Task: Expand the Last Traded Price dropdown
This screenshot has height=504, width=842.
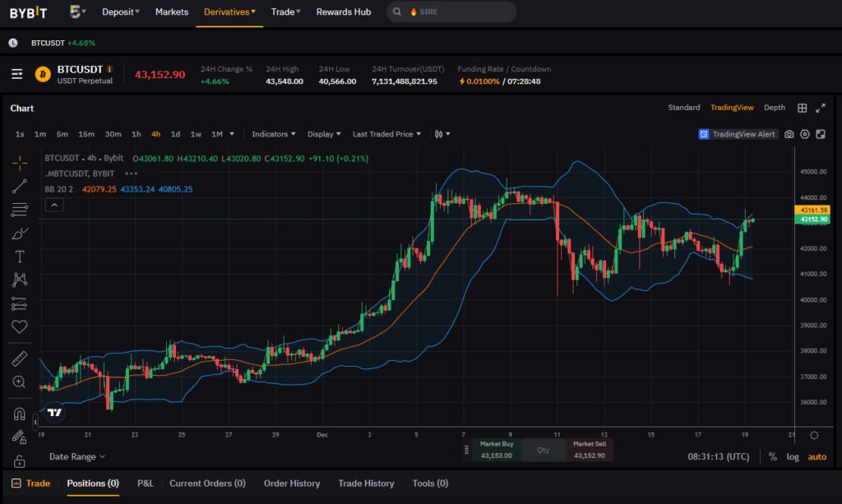Action: click(x=386, y=134)
